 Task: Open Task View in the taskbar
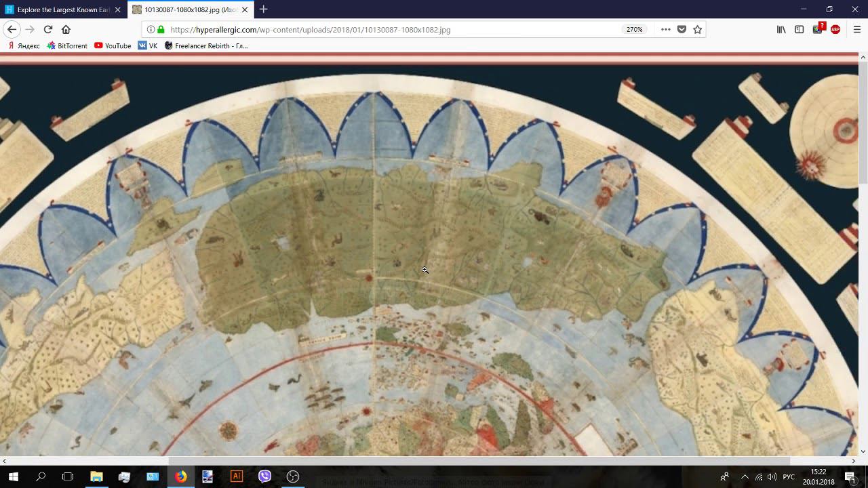click(x=68, y=476)
